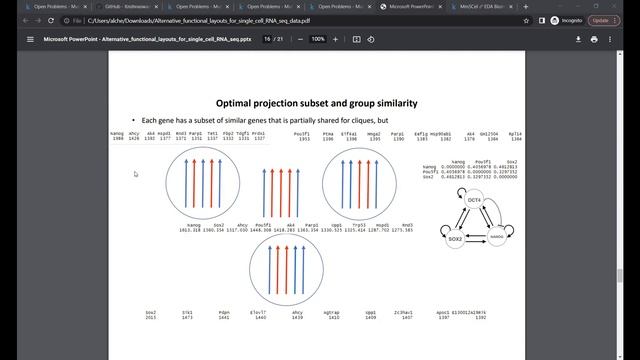Go forward in browser history
This screenshot has height=360, width=640.
(x=38, y=20)
